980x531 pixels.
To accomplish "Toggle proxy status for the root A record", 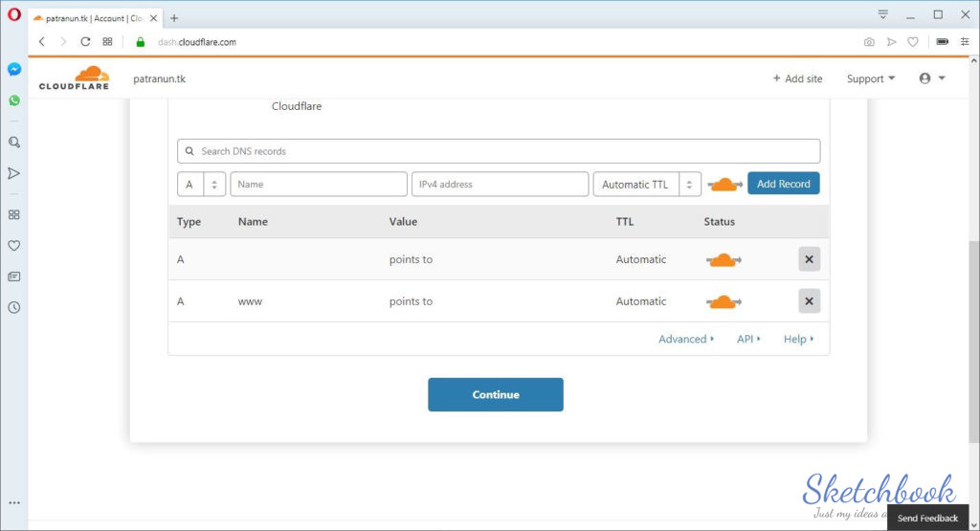I will [x=724, y=259].
